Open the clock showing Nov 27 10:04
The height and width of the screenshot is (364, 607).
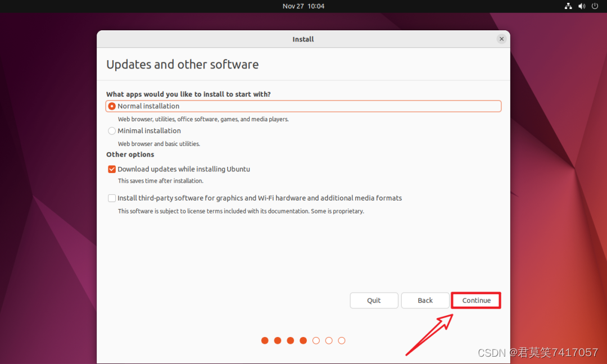click(303, 6)
